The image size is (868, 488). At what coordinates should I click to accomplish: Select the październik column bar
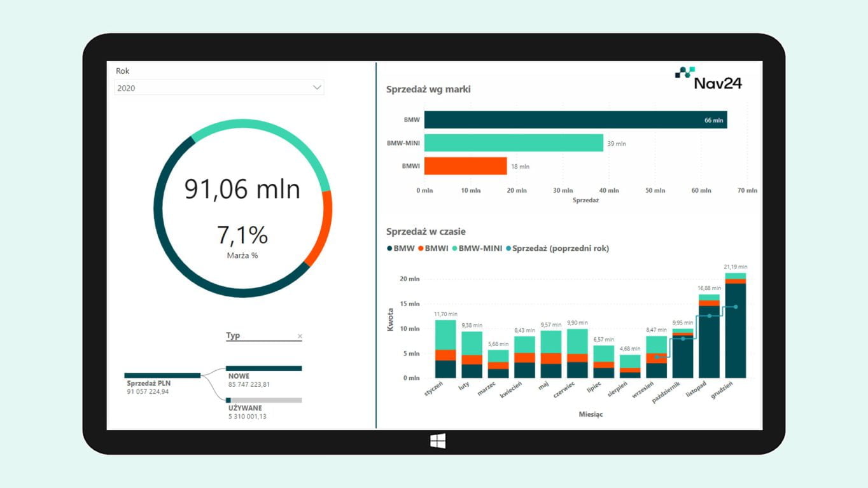point(682,353)
